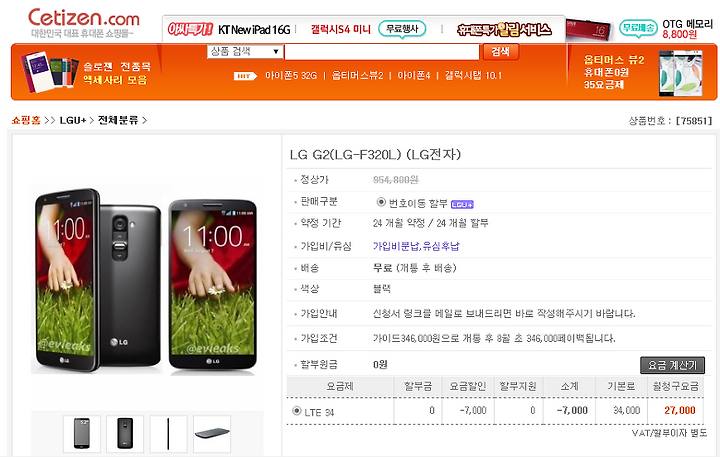
Task: Open the front view phone thumbnail
Action: click(x=81, y=433)
